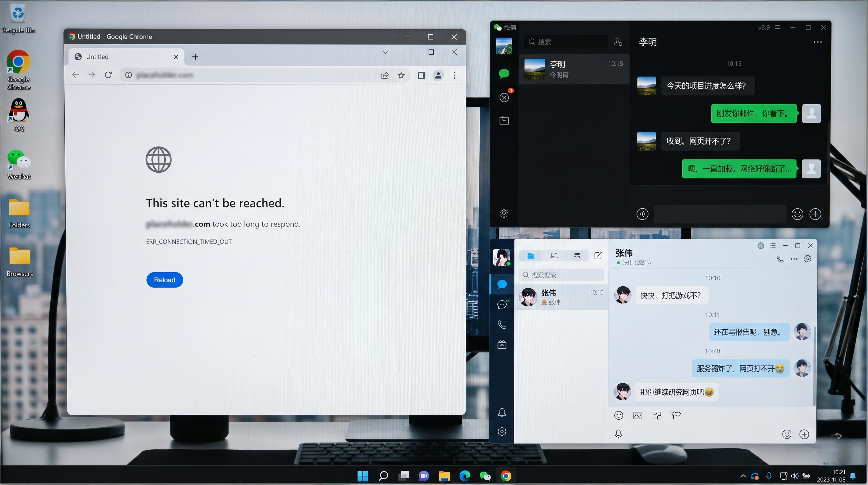
Task: Open 李明 chat options ellipsis
Action: [x=818, y=42]
